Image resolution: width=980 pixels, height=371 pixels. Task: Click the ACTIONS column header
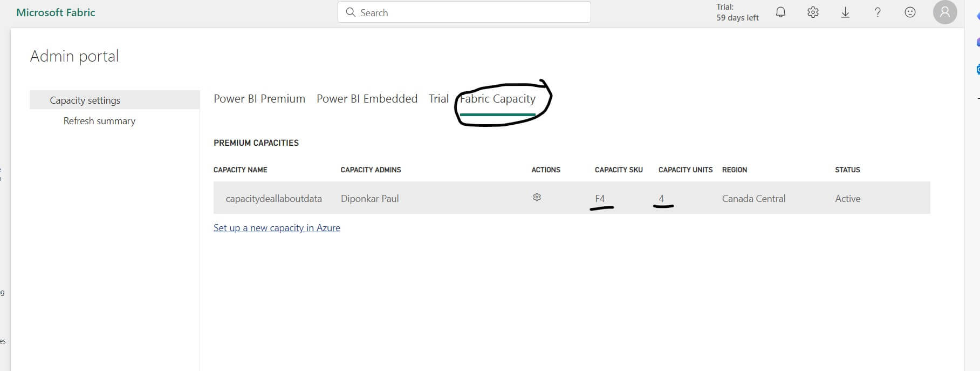546,170
